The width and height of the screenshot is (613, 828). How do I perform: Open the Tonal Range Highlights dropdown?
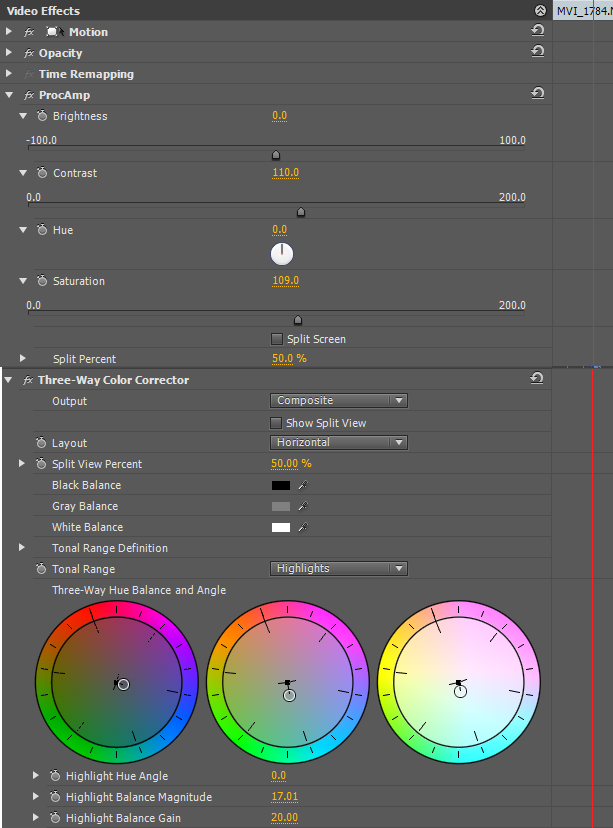coord(338,569)
